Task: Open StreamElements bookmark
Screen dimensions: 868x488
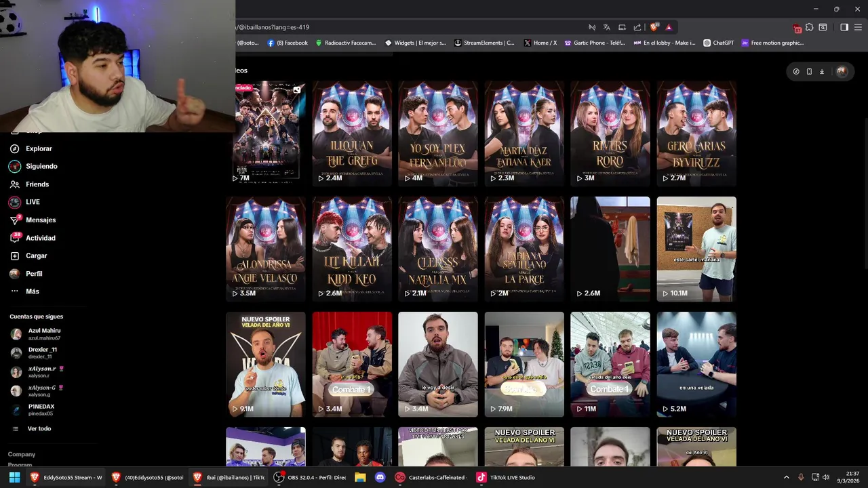Action: (x=484, y=43)
